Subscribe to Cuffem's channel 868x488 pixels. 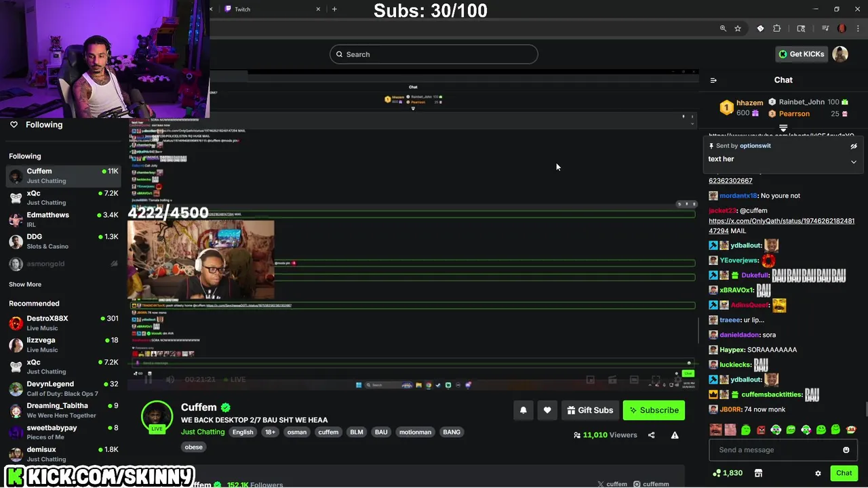tap(654, 410)
